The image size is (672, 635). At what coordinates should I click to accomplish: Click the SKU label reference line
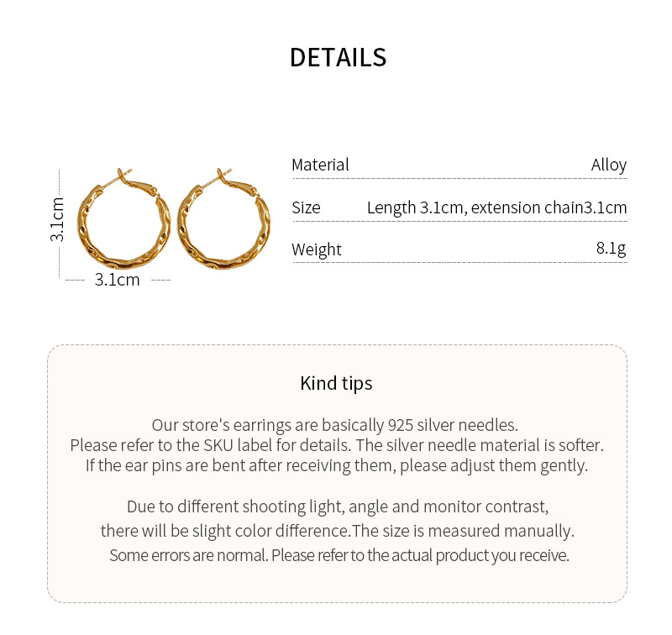(336, 445)
